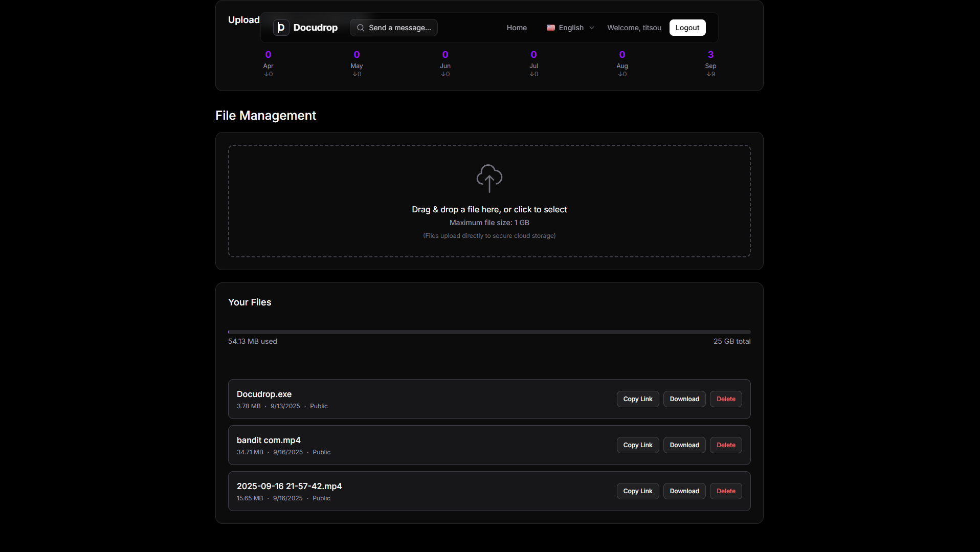Click the 15.65 MB file size text

point(250,498)
